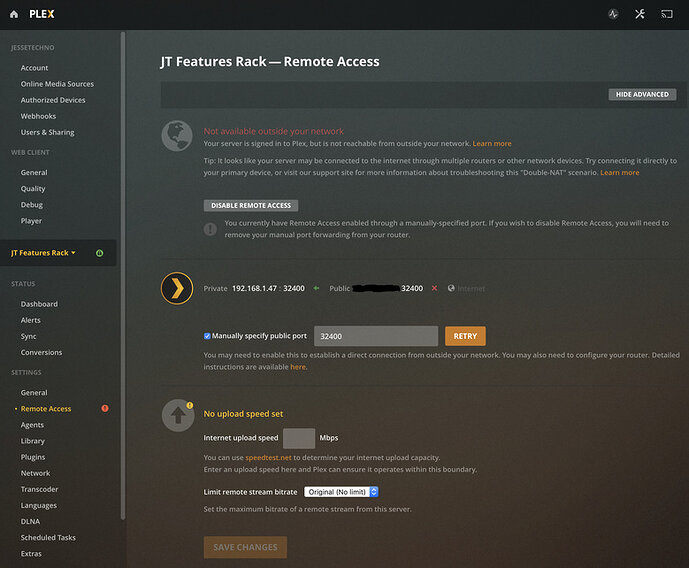Image resolution: width=689 pixels, height=568 pixels.
Task: Click the Internet globe icon
Action: 451,288
